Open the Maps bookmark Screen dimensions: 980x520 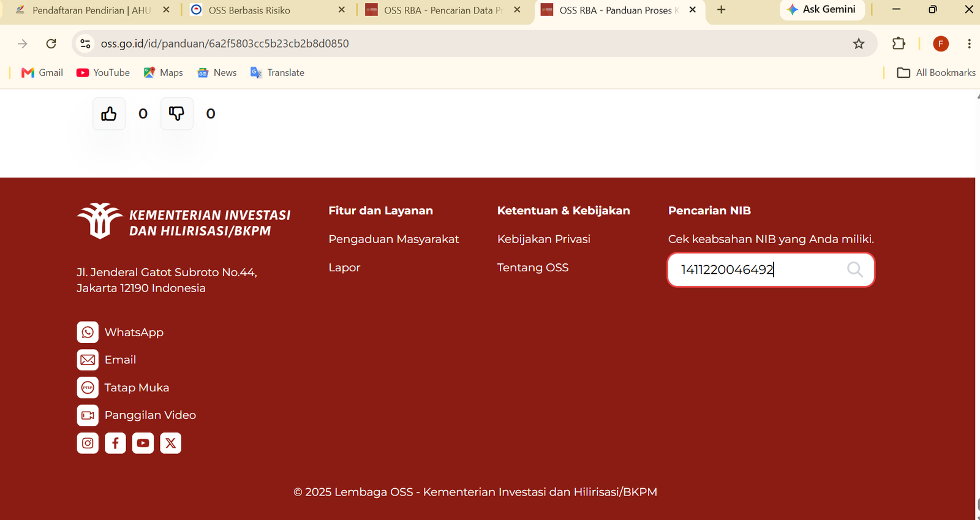[x=163, y=72]
